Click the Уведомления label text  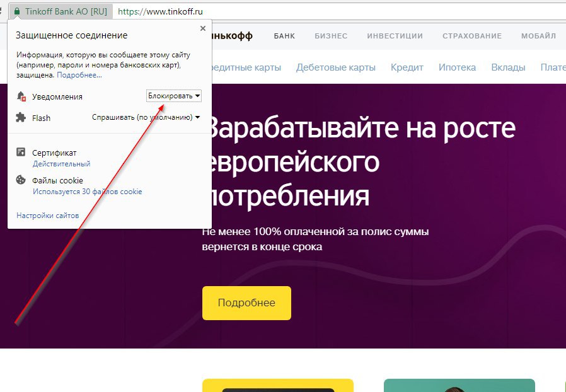(x=57, y=96)
